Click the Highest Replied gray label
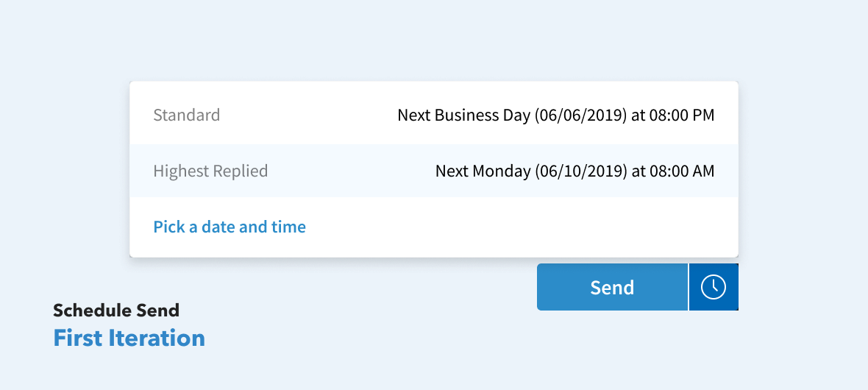868x390 pixels. pos(210,171)
